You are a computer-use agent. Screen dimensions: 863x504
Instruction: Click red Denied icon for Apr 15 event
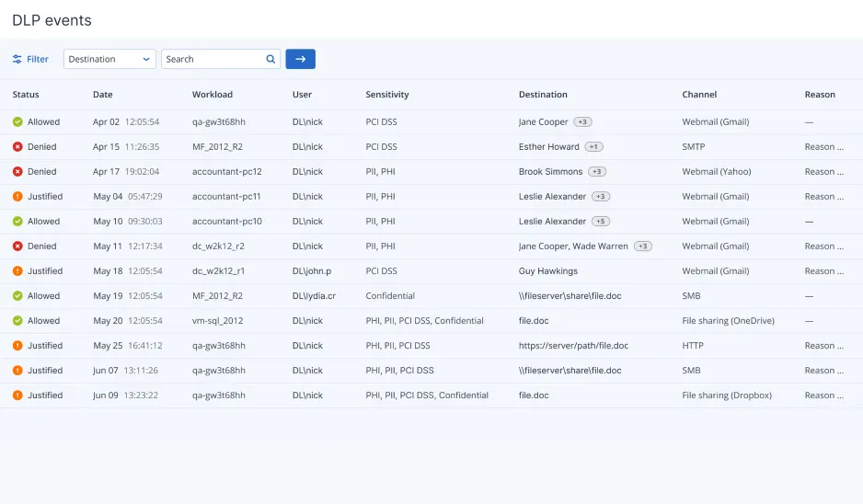17,146
